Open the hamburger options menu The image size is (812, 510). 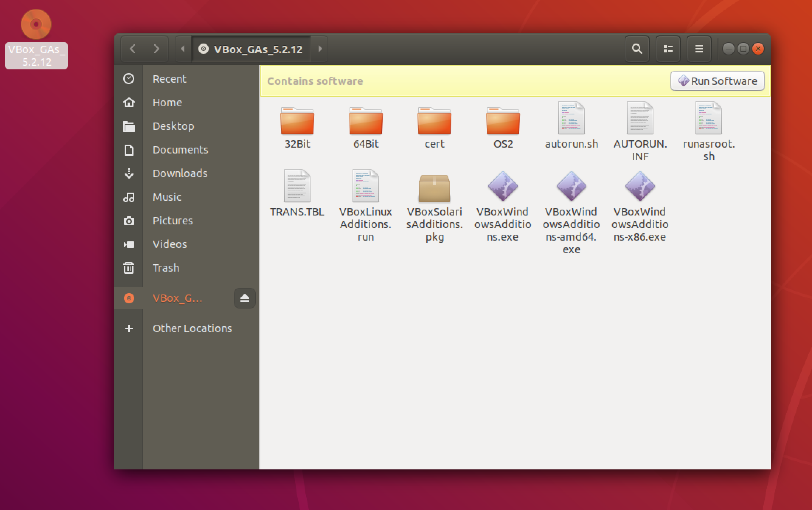click(x=699, y=49)
